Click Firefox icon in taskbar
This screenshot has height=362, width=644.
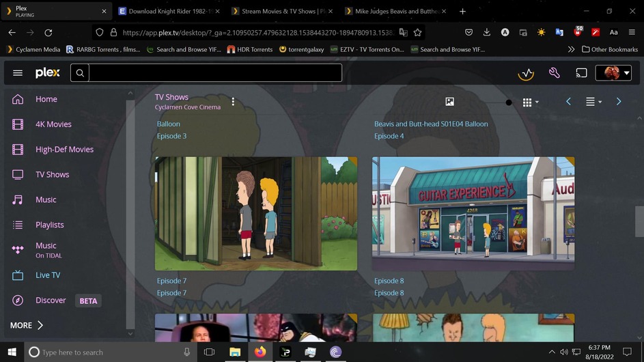click(x=260, y=352)
